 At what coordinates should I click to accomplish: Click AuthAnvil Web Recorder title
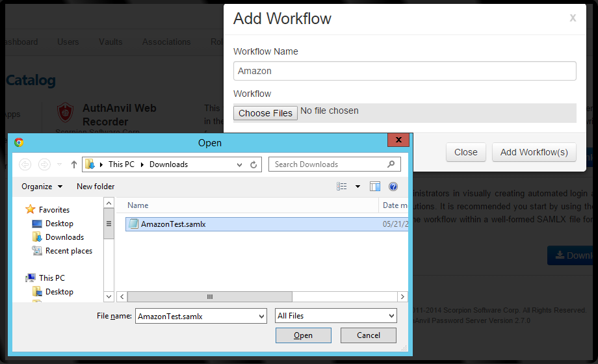coord(120,115)
